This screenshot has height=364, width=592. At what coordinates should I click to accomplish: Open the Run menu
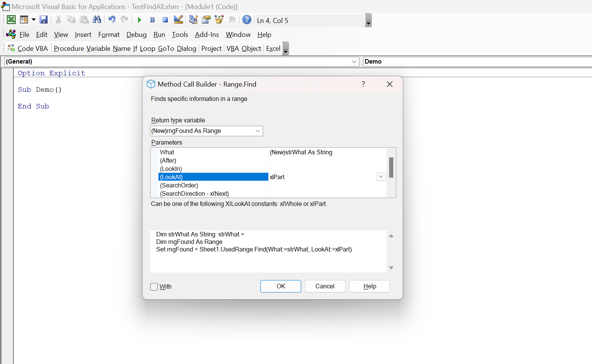point(160,35)
